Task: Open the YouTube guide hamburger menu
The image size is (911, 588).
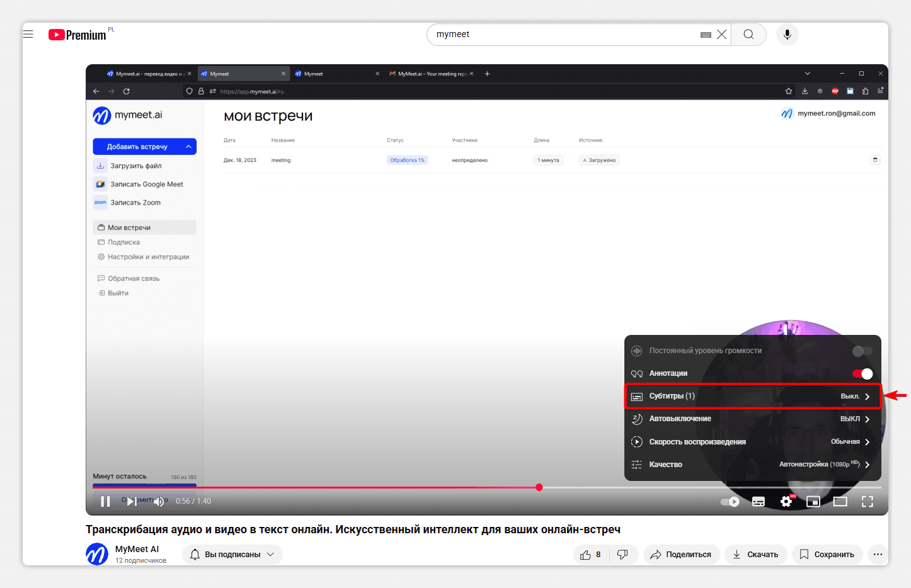Action: [28, 34]
